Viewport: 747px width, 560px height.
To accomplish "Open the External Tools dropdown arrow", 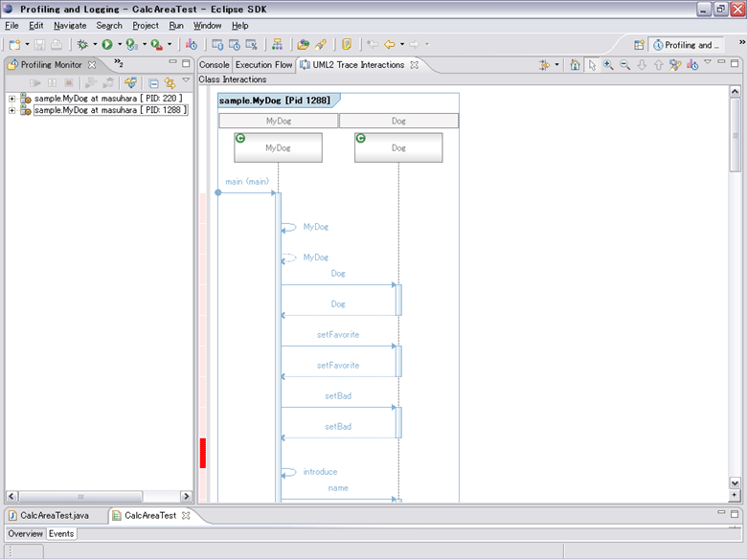I will click(170, 45).
